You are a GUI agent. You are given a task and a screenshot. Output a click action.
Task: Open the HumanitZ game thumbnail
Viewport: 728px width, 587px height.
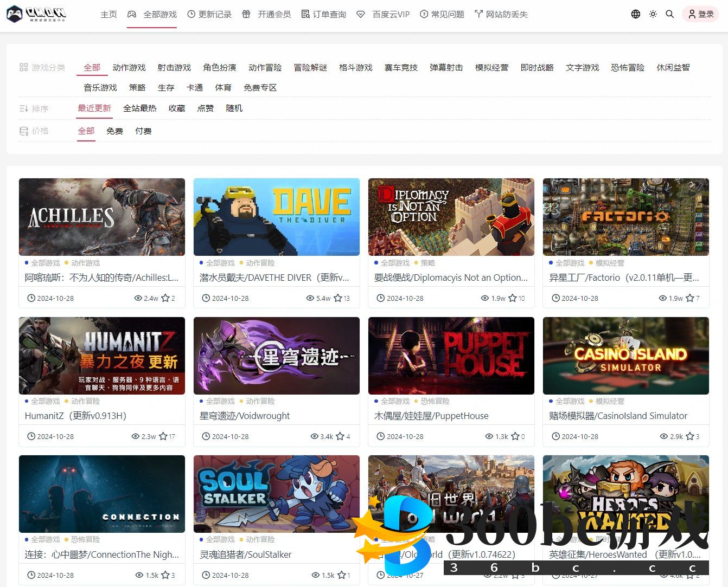click(x=102, y=356)
